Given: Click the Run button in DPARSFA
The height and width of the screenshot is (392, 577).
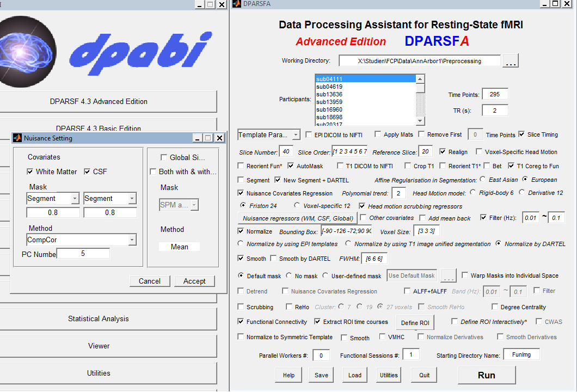Looking at the screenshot, I should (487, 375).
